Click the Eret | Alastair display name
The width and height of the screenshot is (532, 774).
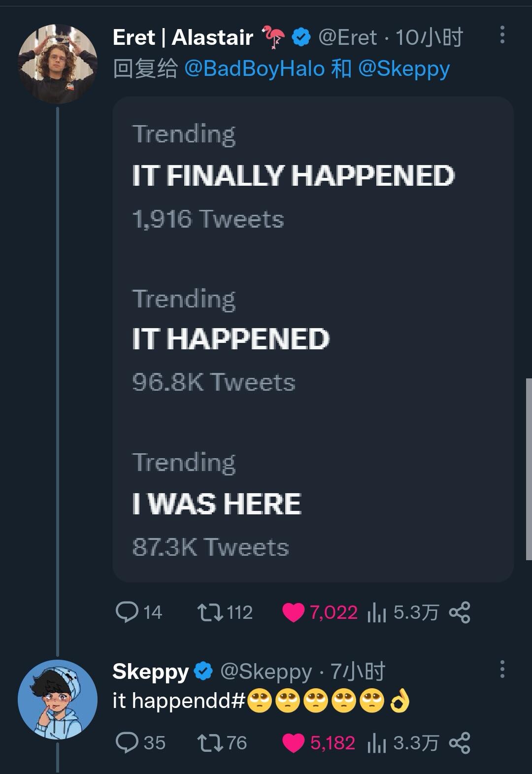(x=183, y=37)
